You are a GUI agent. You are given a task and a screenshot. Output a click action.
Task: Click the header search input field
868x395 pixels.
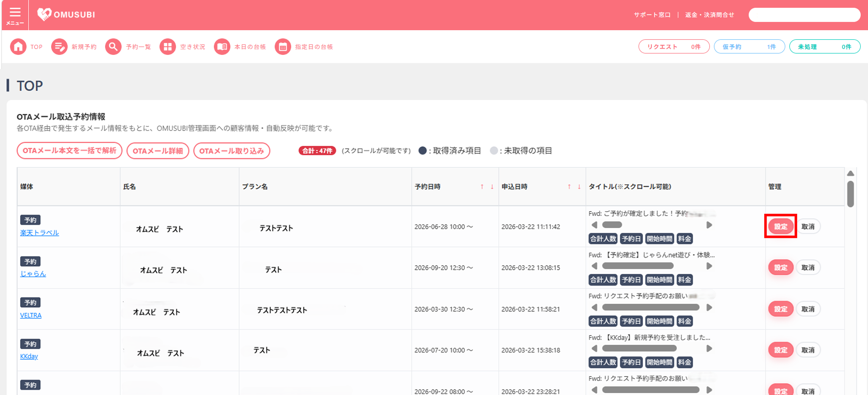pyautogui.click(x=804, y=15)
